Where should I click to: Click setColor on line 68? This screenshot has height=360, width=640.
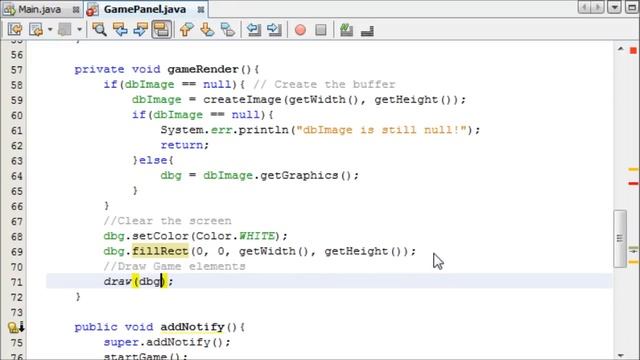pyautogui.click(x=160, y=236)
